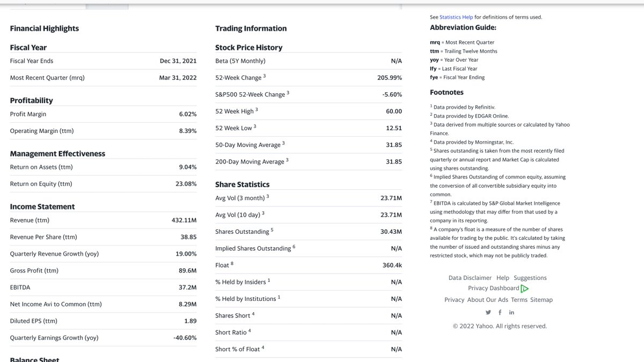Image resolution: width=644 pixels, height=362 pixels.
Task: Select the Shares Short N/A value
Action: (397, 316)
